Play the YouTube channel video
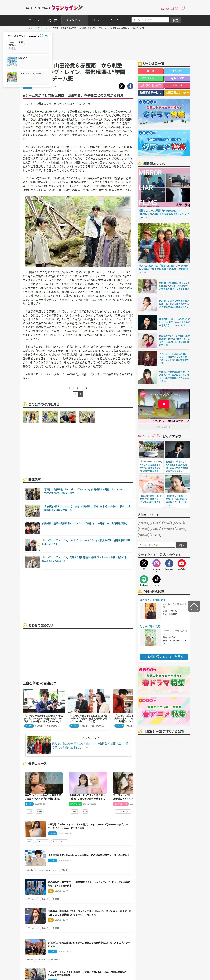 pos(164,404)
